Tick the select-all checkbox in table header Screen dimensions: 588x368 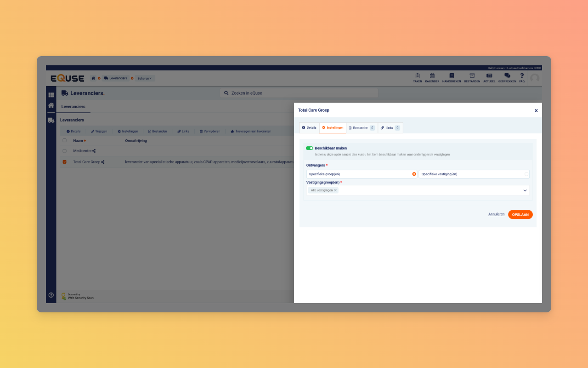pos(65,140)
